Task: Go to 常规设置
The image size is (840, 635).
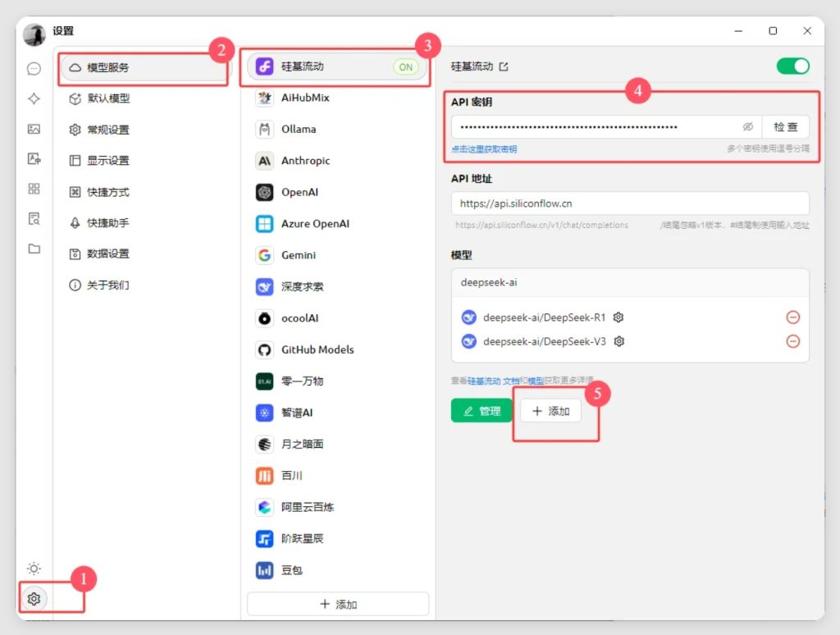Action: [144, 130]
